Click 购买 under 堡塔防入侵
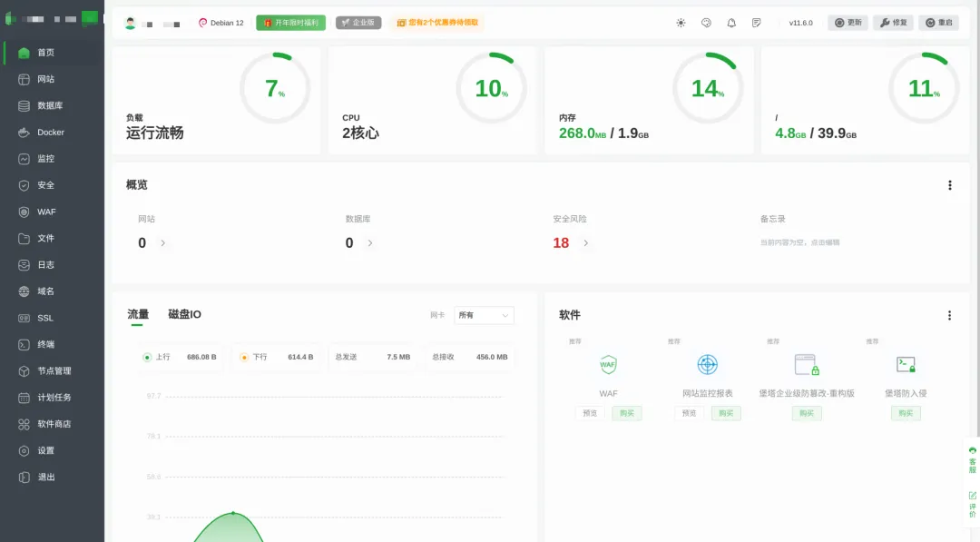This screenshot has height=542, width=980. (x=906, y=413)
